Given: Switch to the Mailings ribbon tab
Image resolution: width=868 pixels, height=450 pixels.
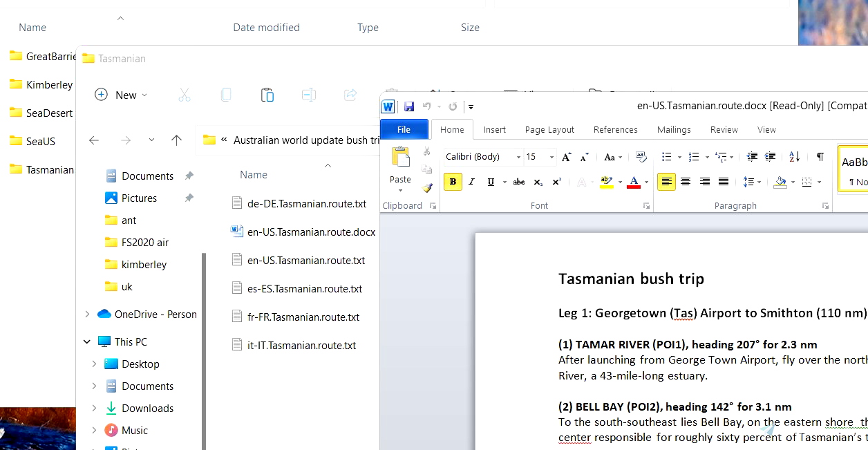Looking at the screenshot, I should tap(674, 129).
